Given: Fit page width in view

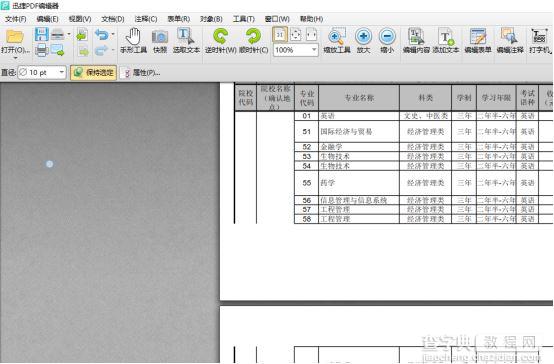Looking at the screenshot, I should pyautogui.click(x=311, y=35).
